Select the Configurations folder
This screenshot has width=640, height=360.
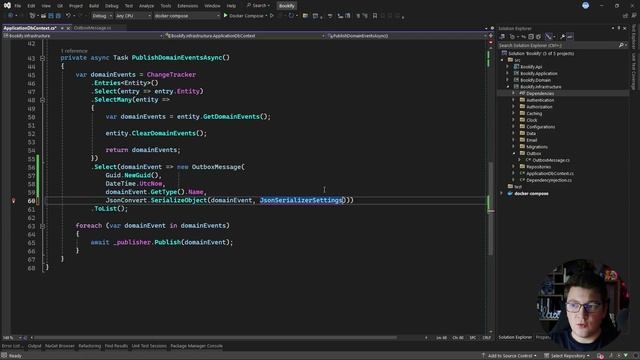(x=540, y=127)
